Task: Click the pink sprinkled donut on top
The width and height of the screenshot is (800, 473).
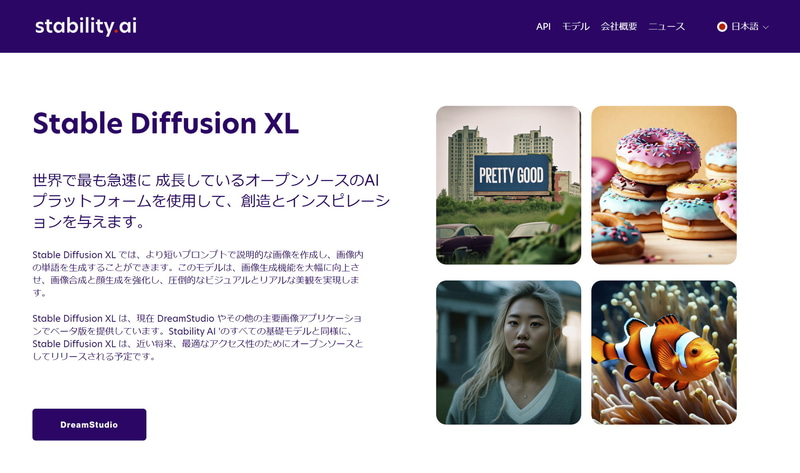Action: point(658,153)
